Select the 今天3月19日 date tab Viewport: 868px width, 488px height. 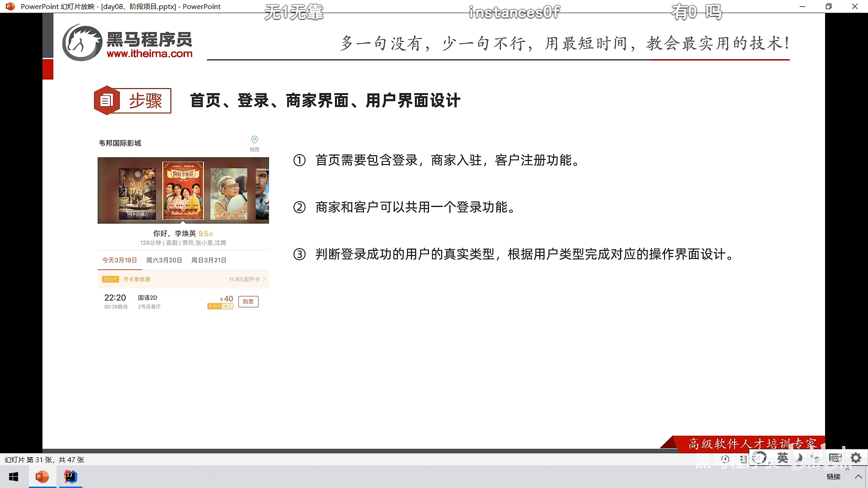119,260
